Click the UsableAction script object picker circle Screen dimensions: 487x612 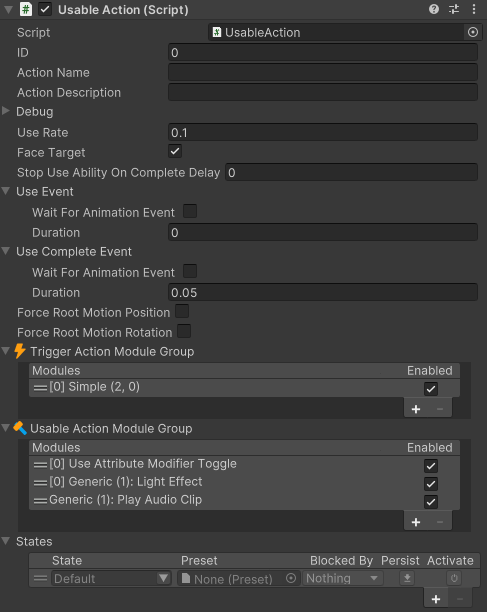473,32
